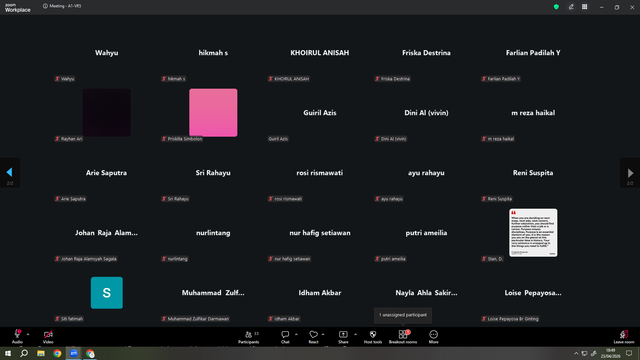Click nurlintang participant name
640x360 pixels.
213,233
